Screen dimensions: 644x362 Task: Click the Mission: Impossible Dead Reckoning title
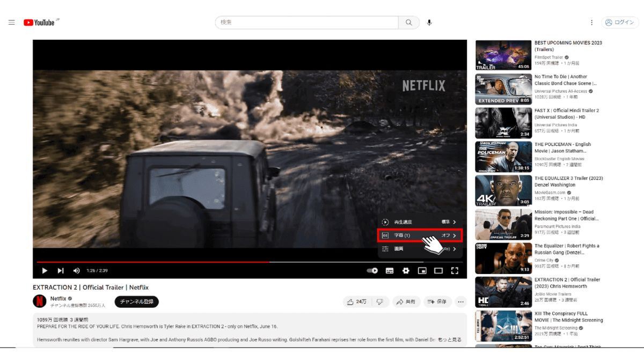click(x=567, y=215)
